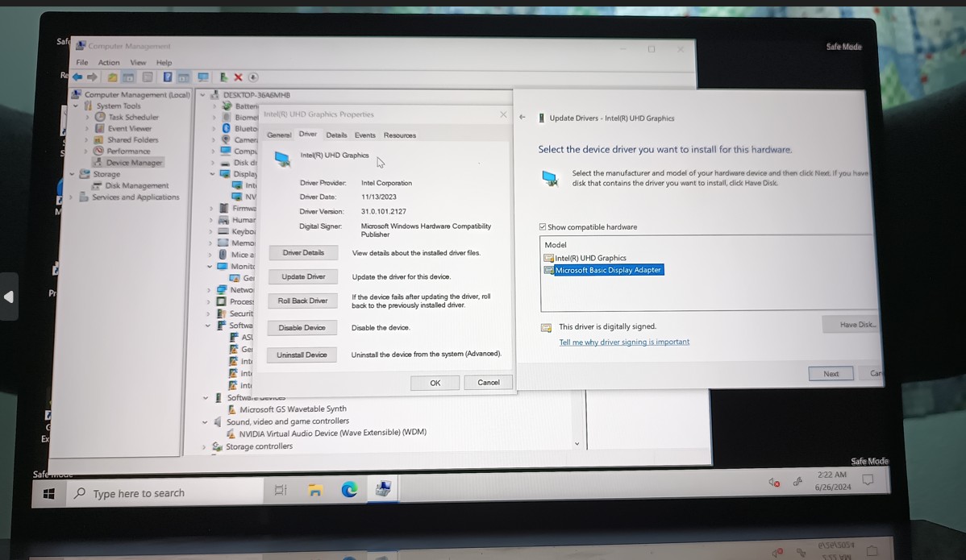Image resolution: width=966 pixels, height=560 pixels.
Task: Collapse the Display adapters category
Action: pos(213,174)
